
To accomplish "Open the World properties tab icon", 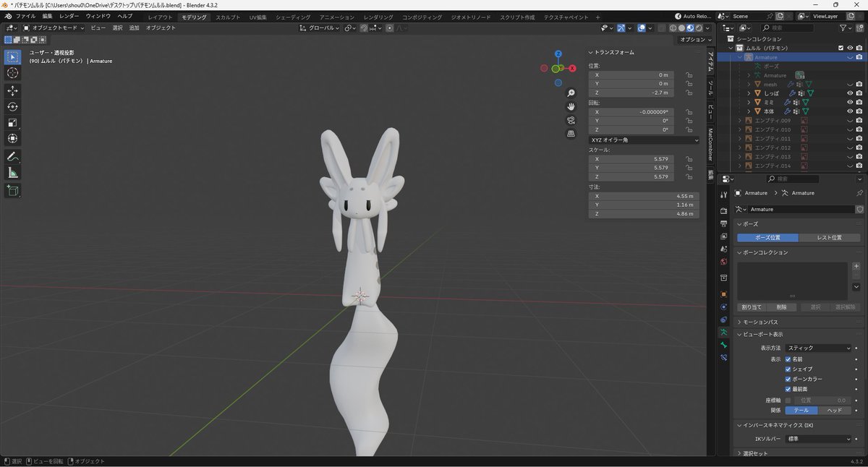I will click(723, 262).
